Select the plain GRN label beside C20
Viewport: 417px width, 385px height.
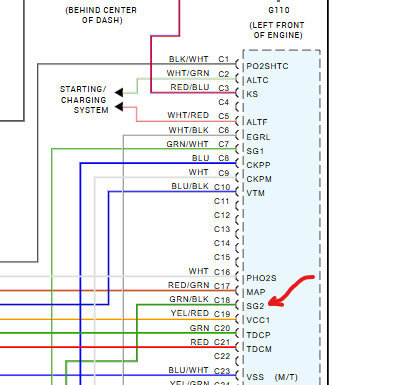pyautogui.click(x=200, y=328)
